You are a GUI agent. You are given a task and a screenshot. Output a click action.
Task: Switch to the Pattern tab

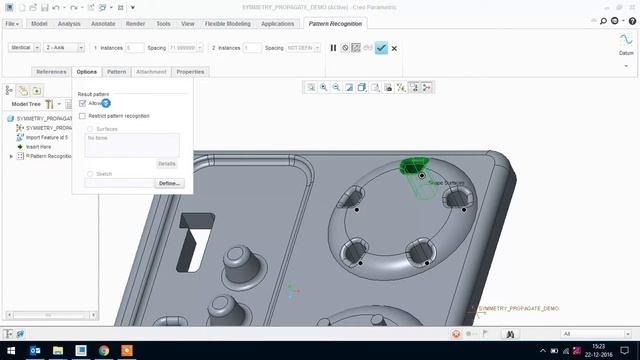click(116, 72)
